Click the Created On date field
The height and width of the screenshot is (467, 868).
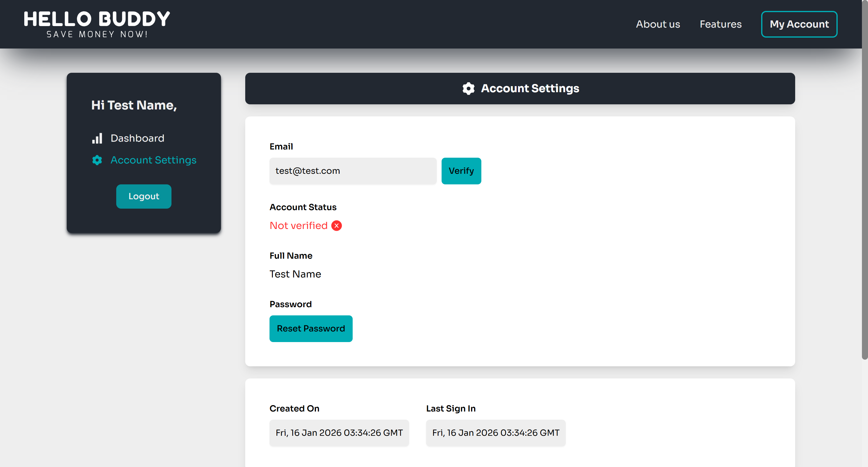[x=339, y=433]
